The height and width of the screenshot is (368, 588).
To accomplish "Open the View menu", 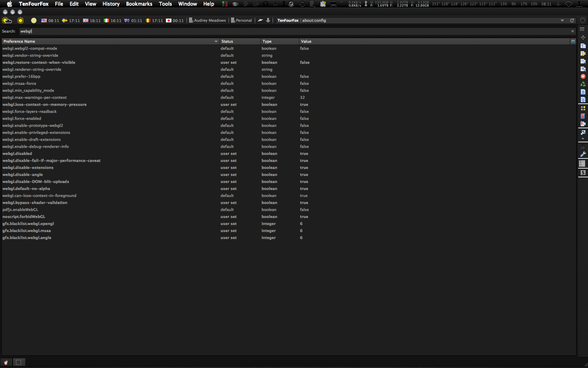I will tap(91, 4).
